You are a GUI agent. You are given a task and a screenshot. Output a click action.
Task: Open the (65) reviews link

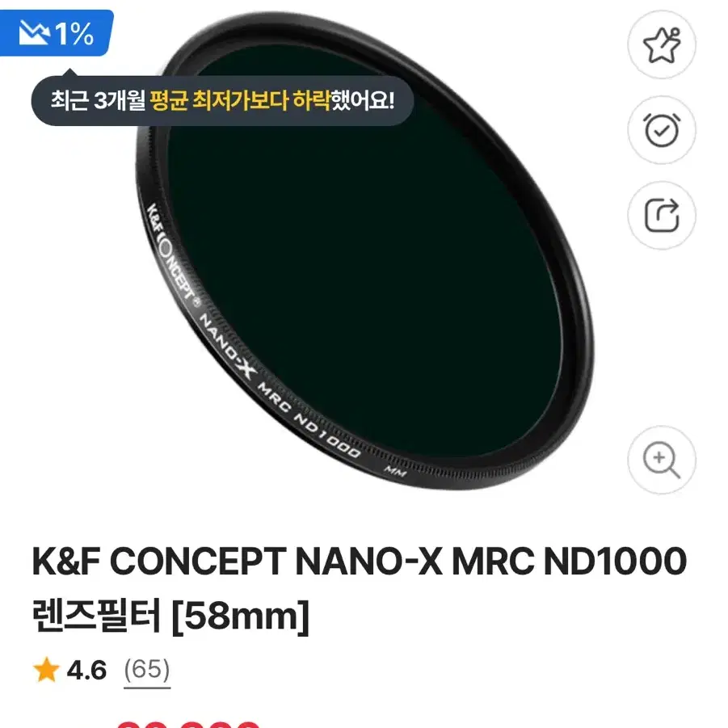[147, 670]
